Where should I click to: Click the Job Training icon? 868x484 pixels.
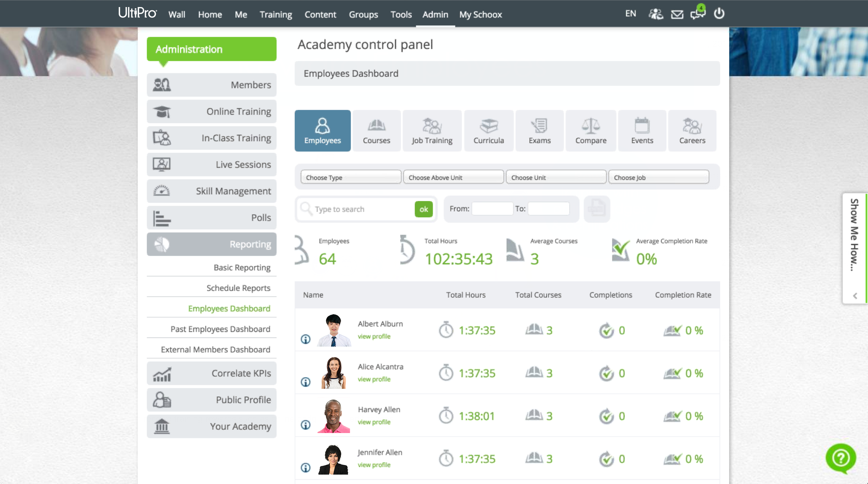pos(432,130)
